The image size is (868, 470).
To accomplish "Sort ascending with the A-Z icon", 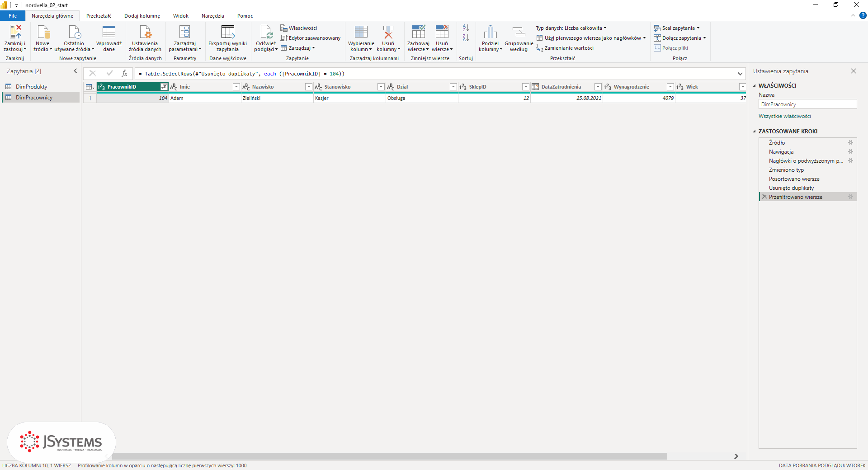I will click(466, 28).
